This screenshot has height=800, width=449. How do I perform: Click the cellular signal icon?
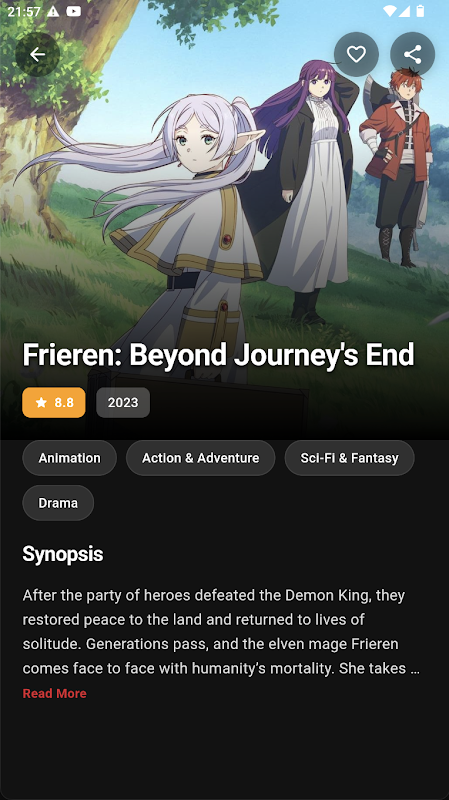(x=404, y=11)
